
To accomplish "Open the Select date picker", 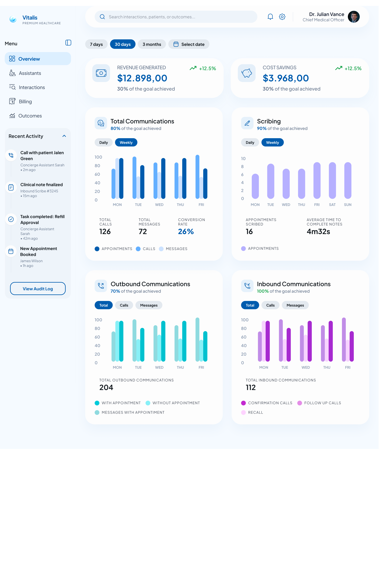I will click(189, 44).
